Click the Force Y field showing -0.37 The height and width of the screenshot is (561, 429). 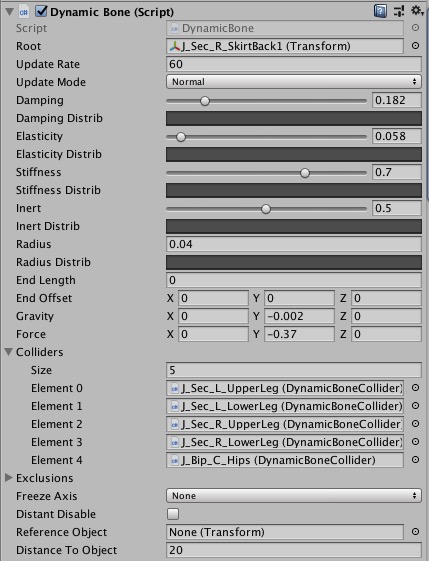[299, 334]
